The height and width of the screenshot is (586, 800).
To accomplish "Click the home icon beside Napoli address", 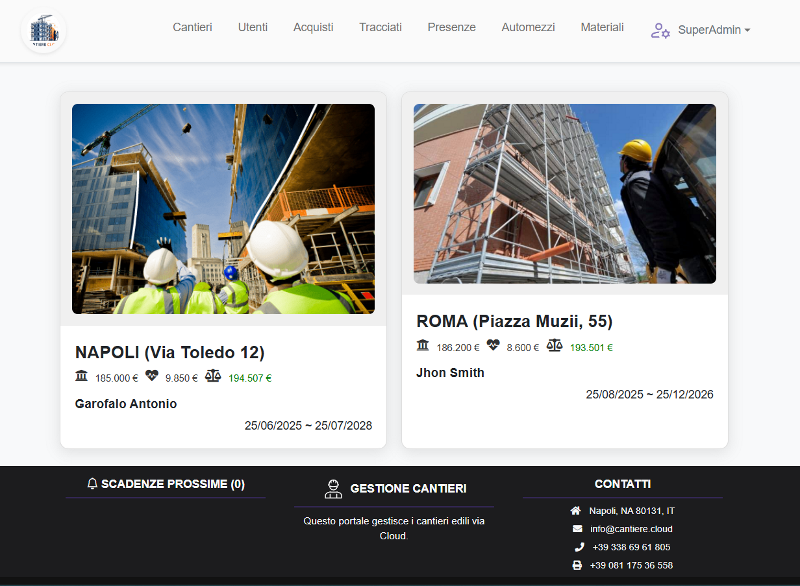I will (x=576, y=510).
